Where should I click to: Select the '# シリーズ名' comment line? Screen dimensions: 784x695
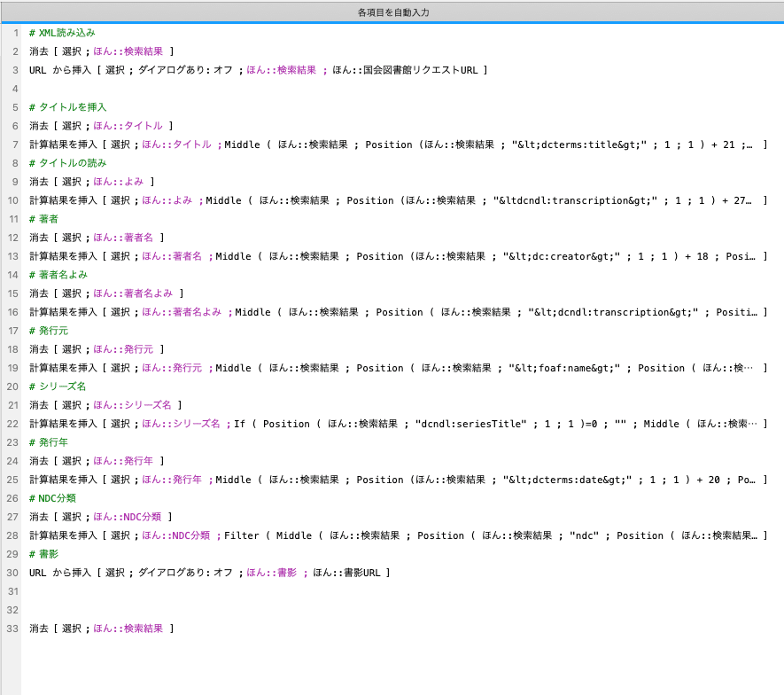tap(58, 387)
